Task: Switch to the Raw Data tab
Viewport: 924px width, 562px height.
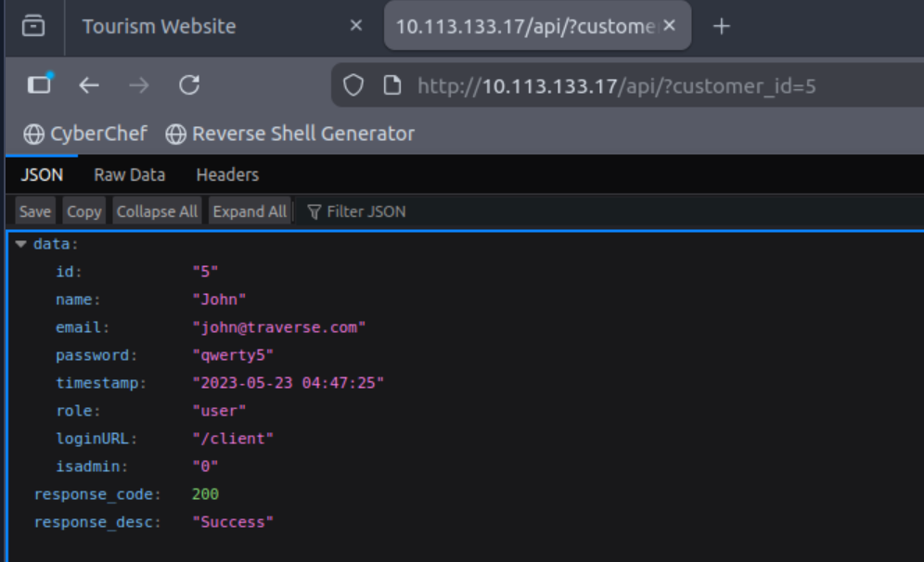Action: (x=130, y=175)
